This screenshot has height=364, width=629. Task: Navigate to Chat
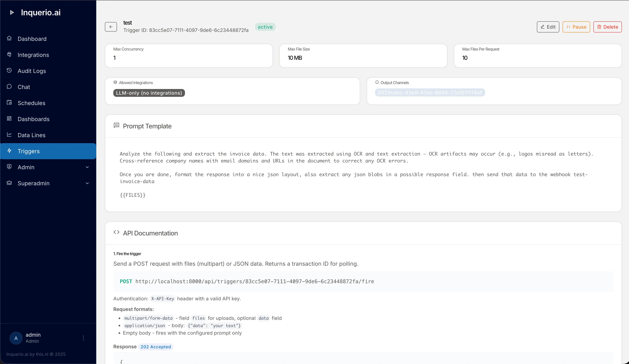pyautogui.click(x=48, y=87)
